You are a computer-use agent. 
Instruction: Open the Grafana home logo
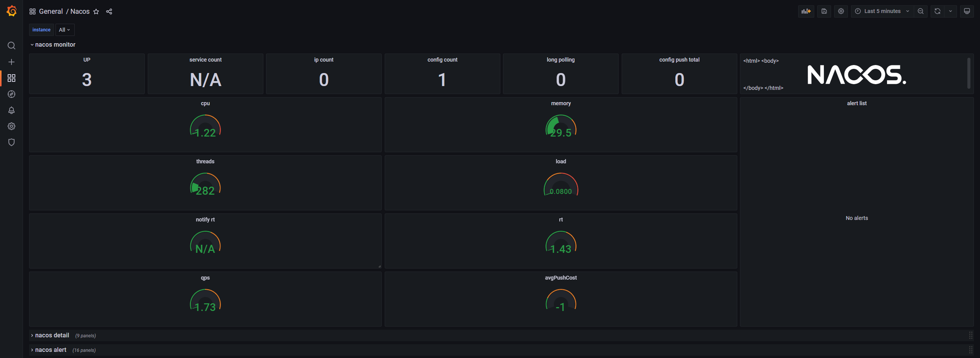[x=11, y=11]
